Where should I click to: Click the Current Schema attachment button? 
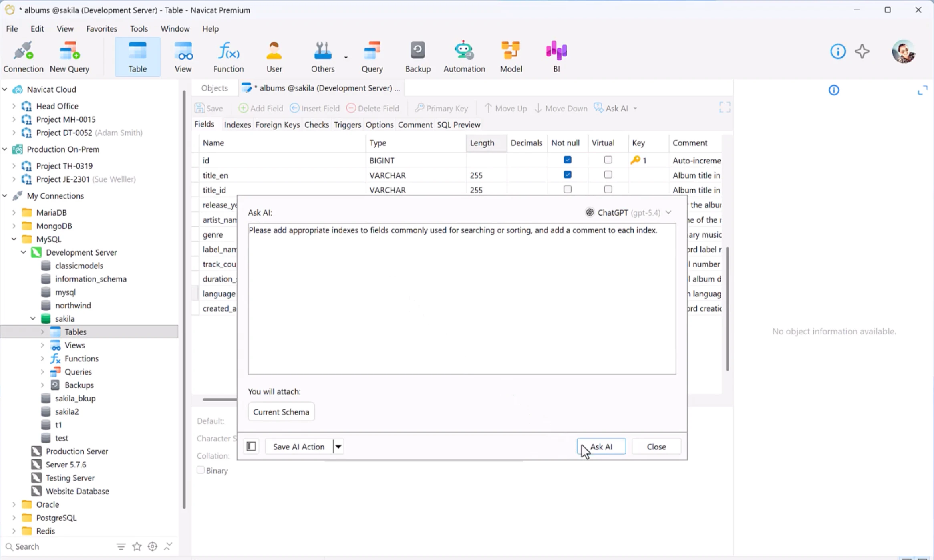281,412
